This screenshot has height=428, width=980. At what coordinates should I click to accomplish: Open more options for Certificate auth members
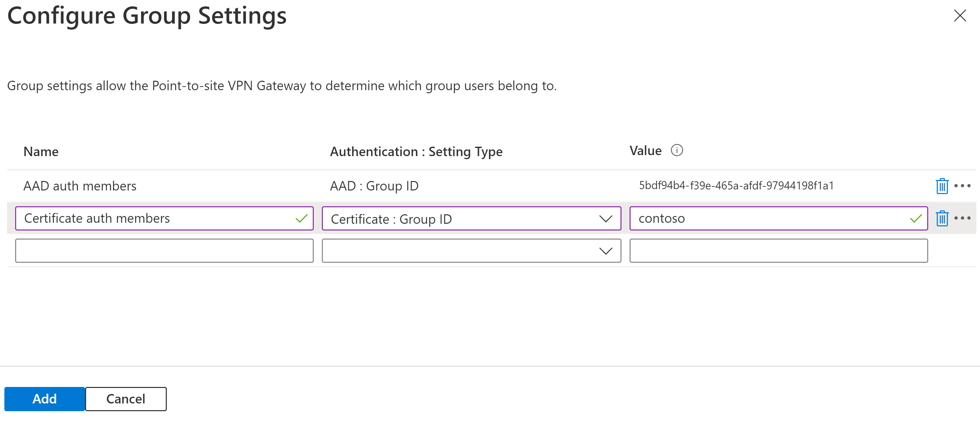point(962,218)
